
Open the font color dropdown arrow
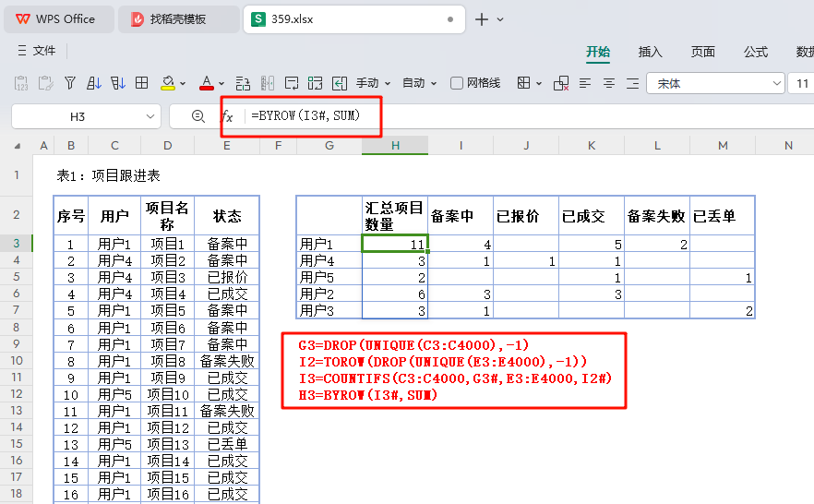point(221,84)
